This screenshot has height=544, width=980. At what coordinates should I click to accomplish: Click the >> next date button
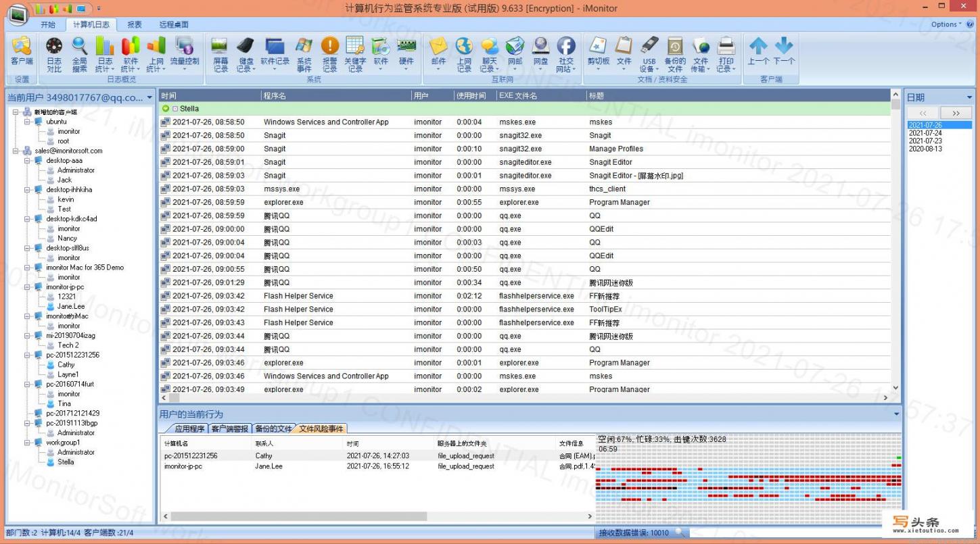pos(956,113)
